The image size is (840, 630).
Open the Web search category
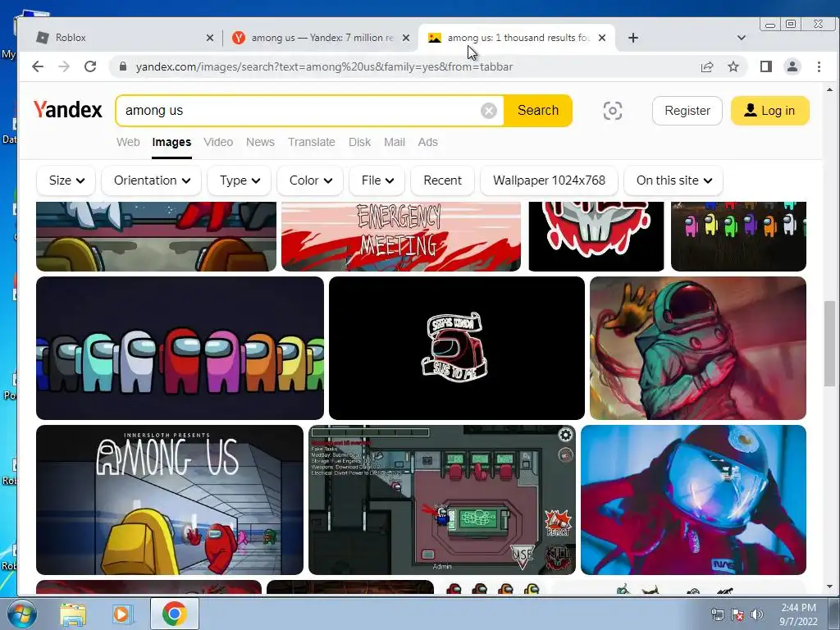pos(128,142)
